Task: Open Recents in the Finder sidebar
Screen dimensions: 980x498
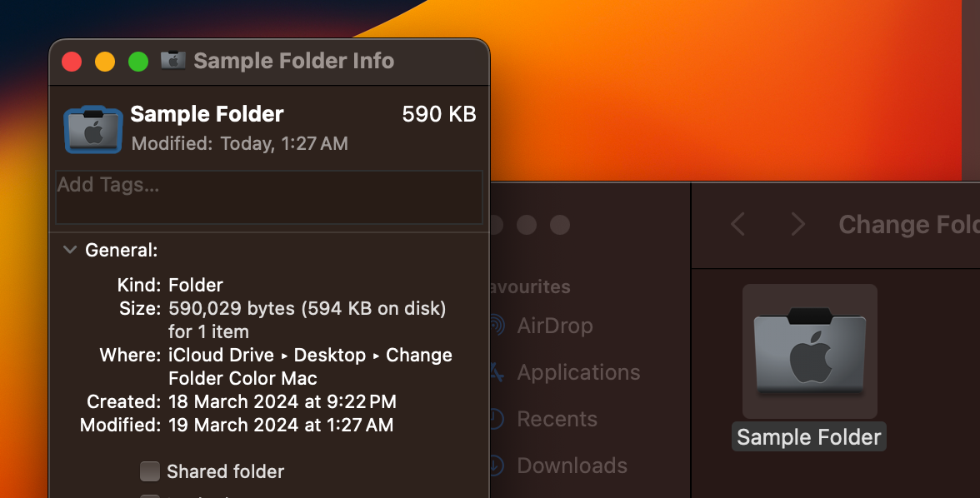Action: [557, 419]
